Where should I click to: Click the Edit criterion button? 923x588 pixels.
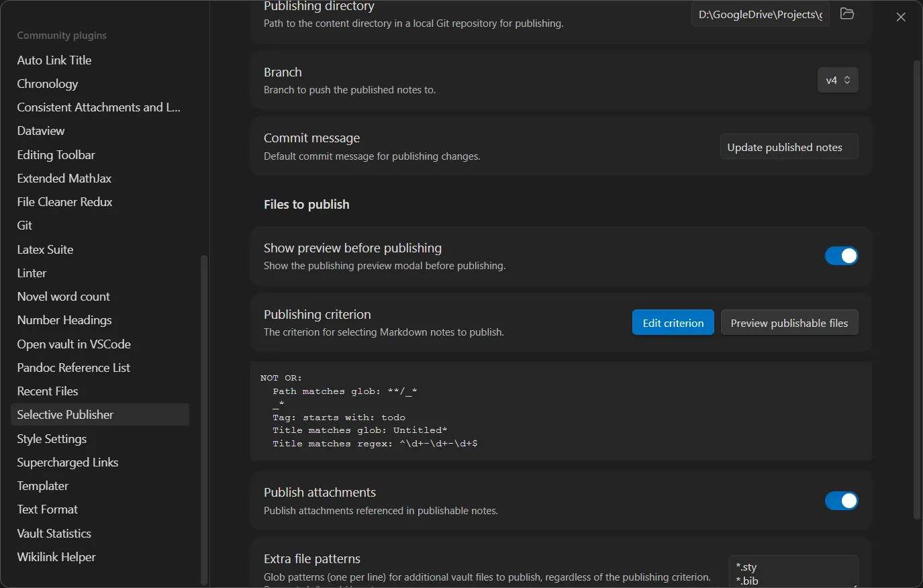click(x=673, y=323)
